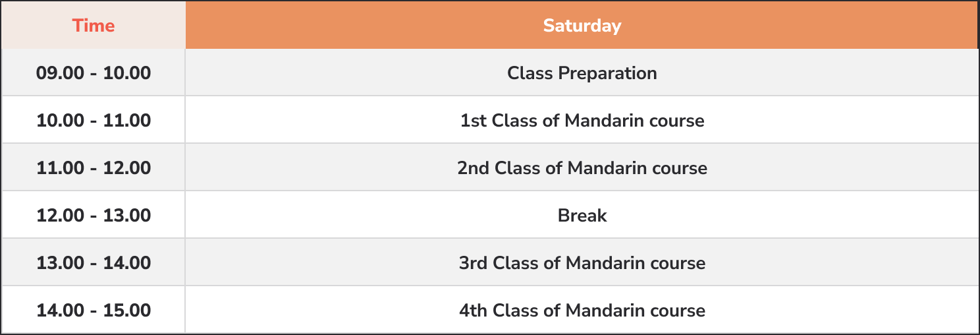The width and height of the screenshot is (980, 335).
Task: Click the Saturday column header
Action: click(x=582, y=25)
